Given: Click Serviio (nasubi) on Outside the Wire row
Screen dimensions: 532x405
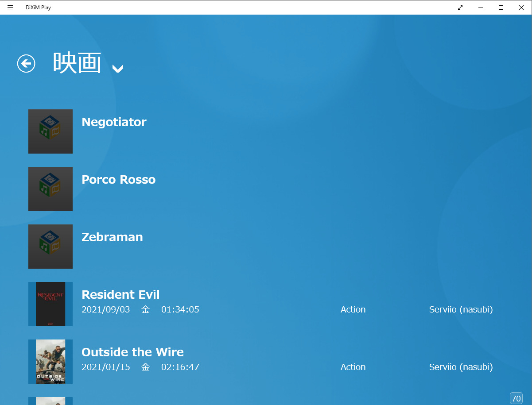Looking at the screenshot, I should click(461, 367).
